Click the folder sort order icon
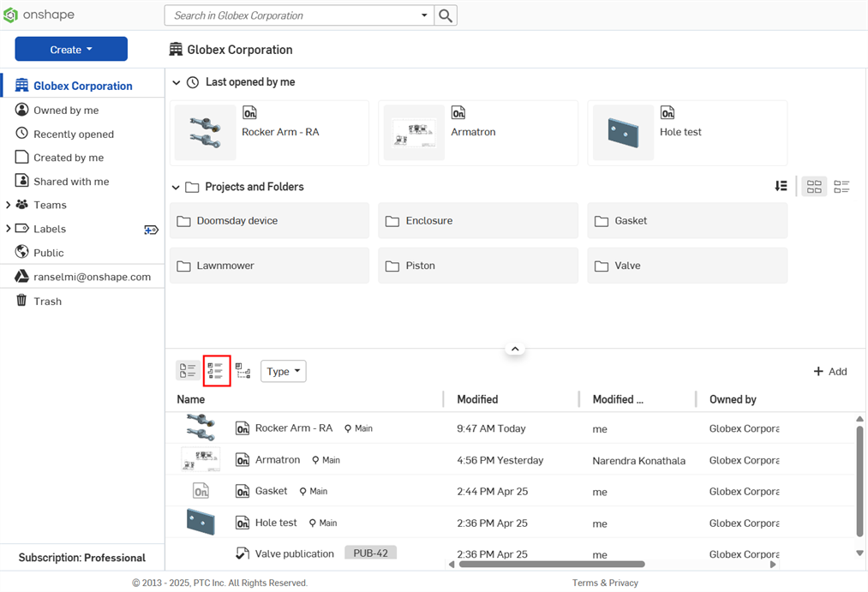Image resolution: width=868 pixels, height=592 pixels. [781, 186]
